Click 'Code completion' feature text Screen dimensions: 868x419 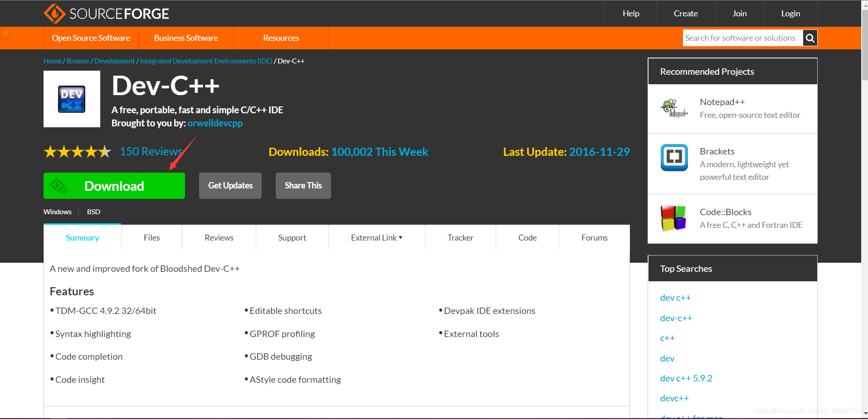coord(89,356)
